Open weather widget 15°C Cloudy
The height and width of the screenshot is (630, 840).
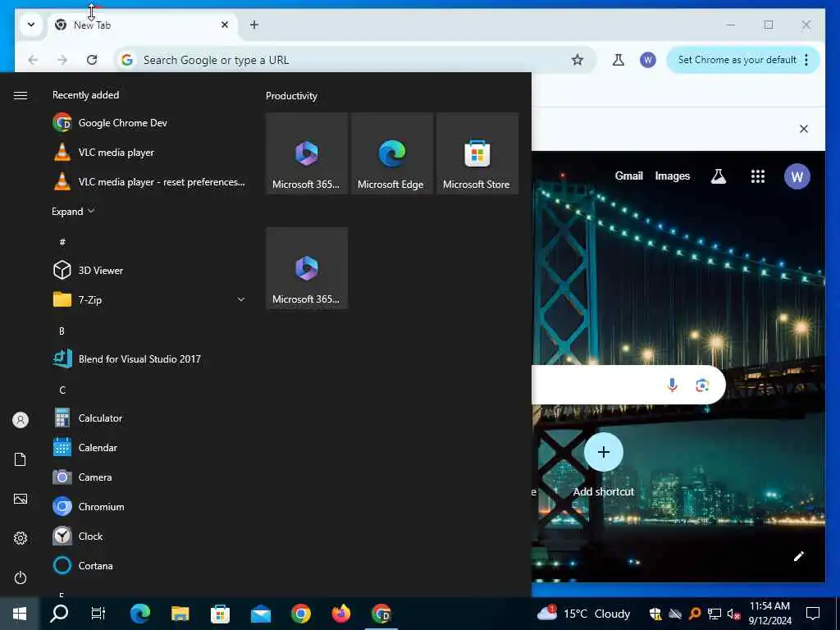coord(584,614)
